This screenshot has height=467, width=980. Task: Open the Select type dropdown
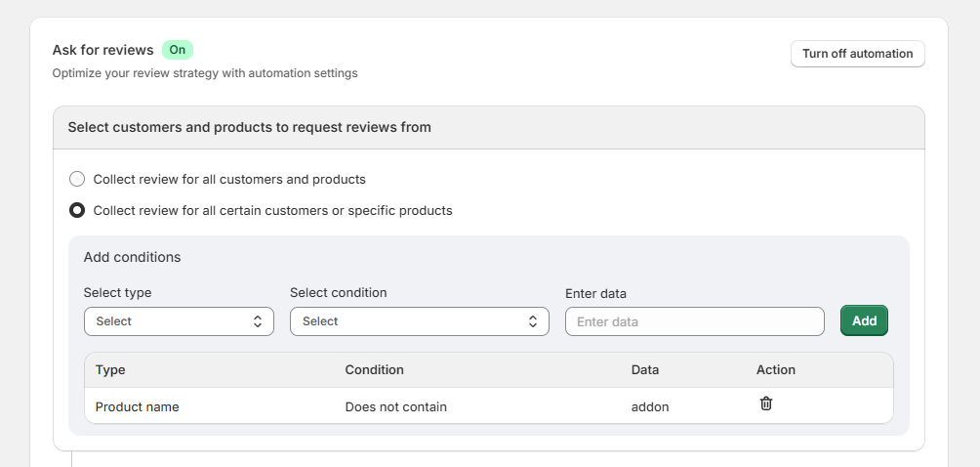pos(178,321)
